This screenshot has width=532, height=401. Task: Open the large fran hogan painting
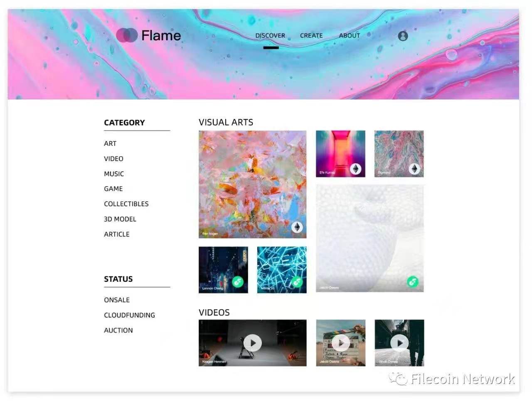[x=253, y=185]
